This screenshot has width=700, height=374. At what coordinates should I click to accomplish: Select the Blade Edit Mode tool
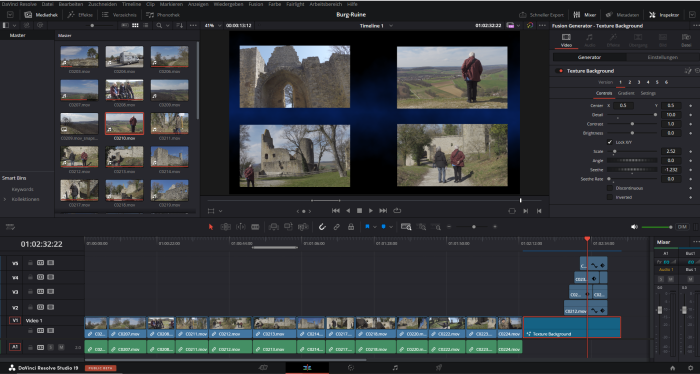(255, 227)
